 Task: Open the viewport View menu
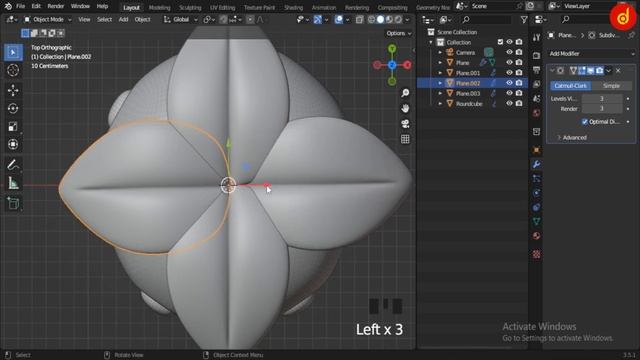pos(84,19)
